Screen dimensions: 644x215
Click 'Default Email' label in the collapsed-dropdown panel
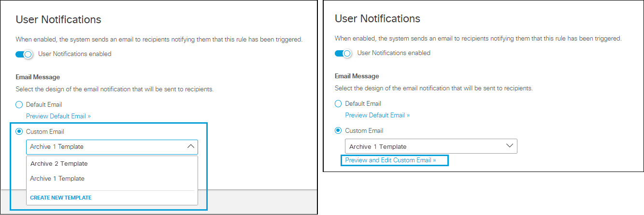tap(363, 103)
